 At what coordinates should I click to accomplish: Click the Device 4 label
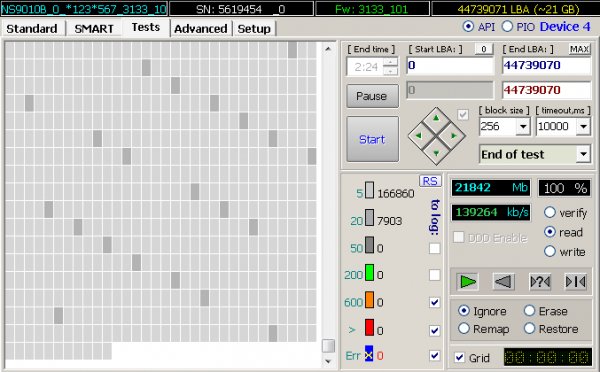[x=565, y=26]
